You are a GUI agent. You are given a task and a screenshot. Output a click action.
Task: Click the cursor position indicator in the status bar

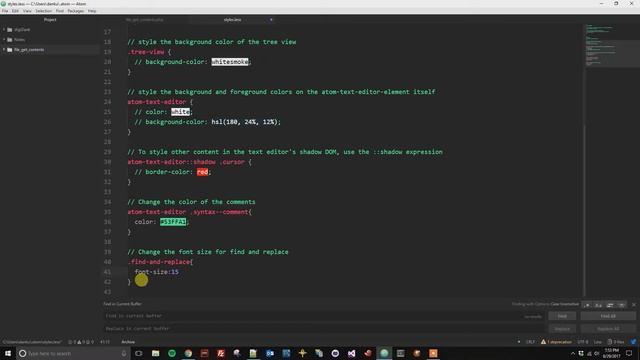(x=105, y=342)
